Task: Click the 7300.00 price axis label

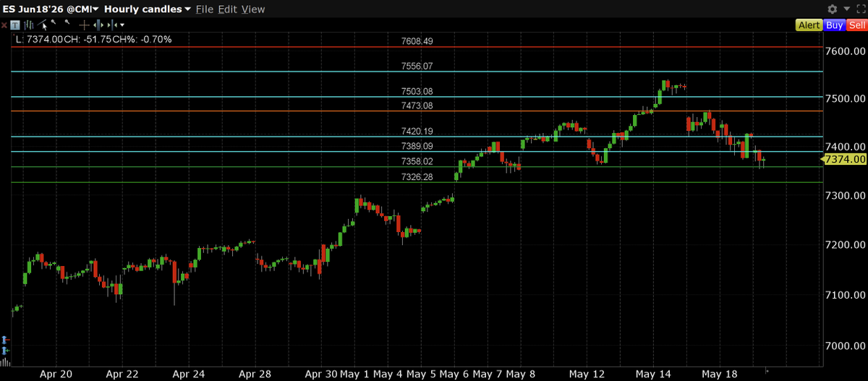Action: pyautogui.click(x=845, y=197)
